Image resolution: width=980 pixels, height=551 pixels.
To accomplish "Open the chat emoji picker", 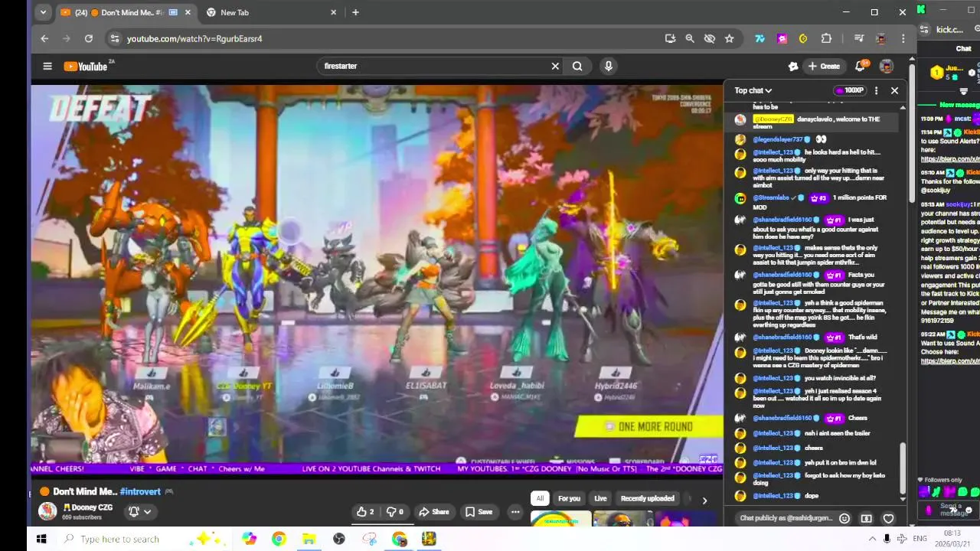I will pos(844,518).
